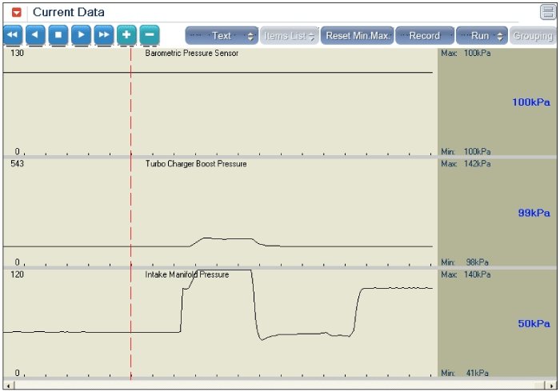Click the horizontal scrollbar right arrow

552,386
